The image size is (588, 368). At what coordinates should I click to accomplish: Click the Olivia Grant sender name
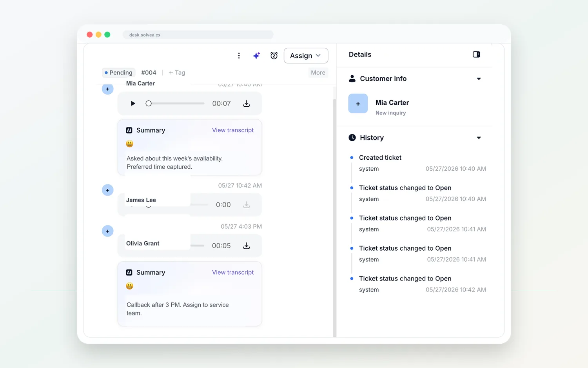tap(143, 244)
